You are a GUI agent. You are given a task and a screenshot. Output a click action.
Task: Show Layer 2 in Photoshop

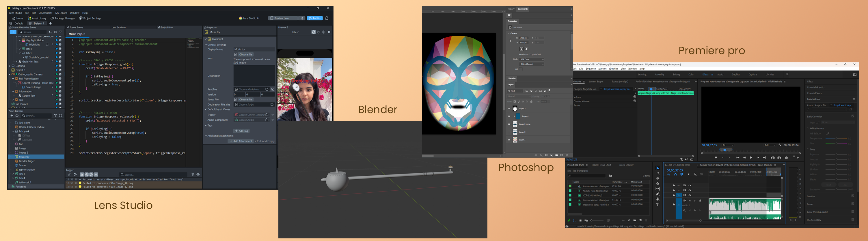pyautogui.click(x=509, y=132)
